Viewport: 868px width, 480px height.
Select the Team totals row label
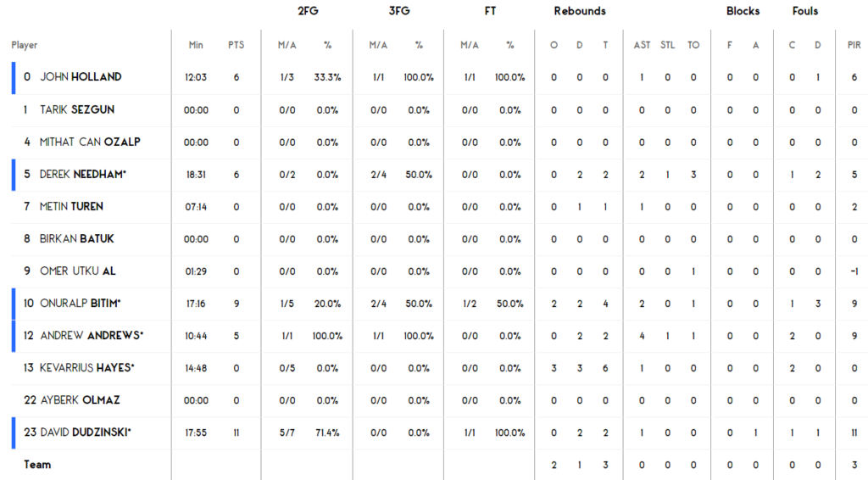click(x=37, y=465)
